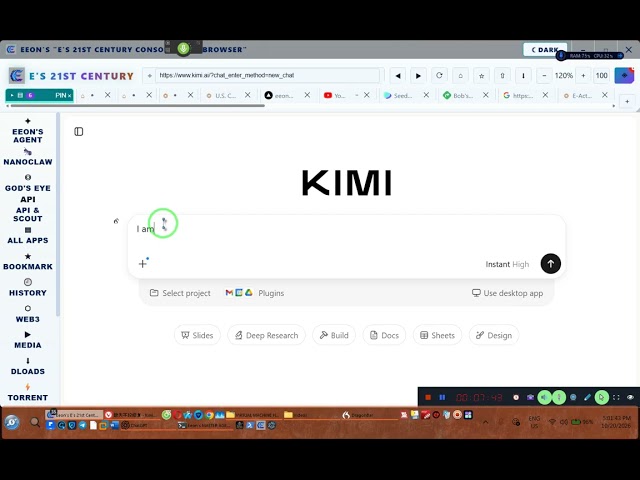Go back with the browser back arrow
The height and width of the screenshot is (480, 640).
(398, 76)
